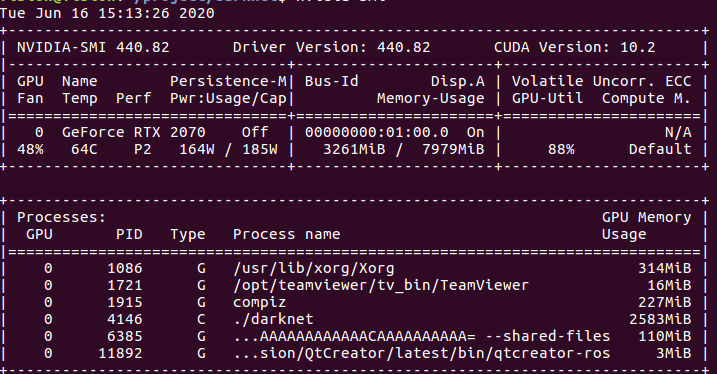This screenshot has width=717, height=374.
Task: Click the "Bus-Id" column header
Action: pos(332,81)
